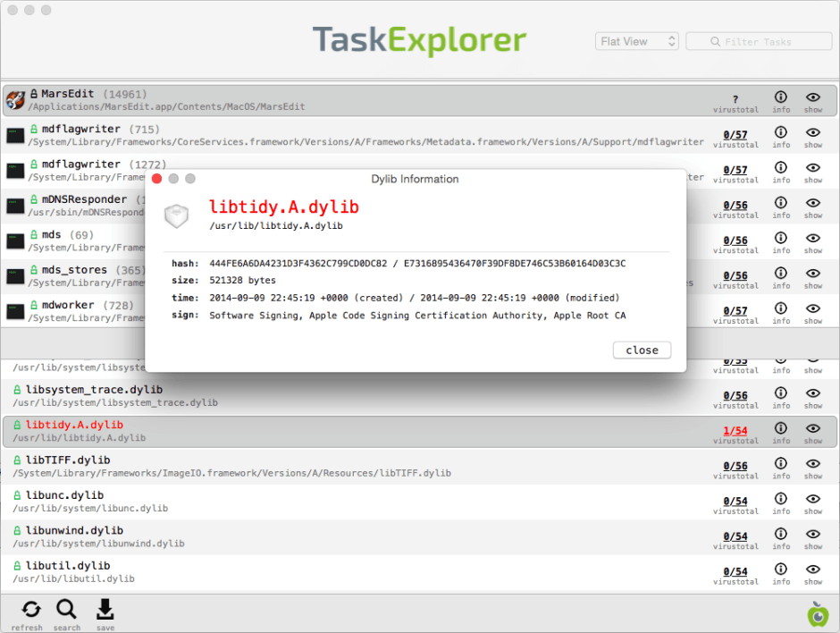The image size is (840, 633).
Task: Click the red close dot on dialog
Action: (157, 179)
